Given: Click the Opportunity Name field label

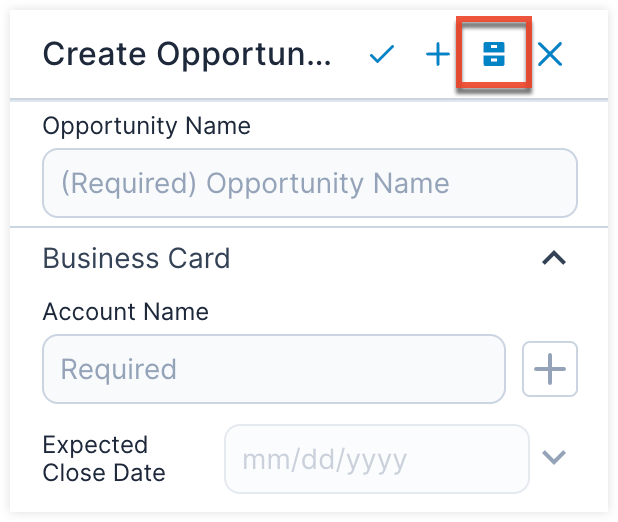Looking at the screenshot, I should coord(147,126).
